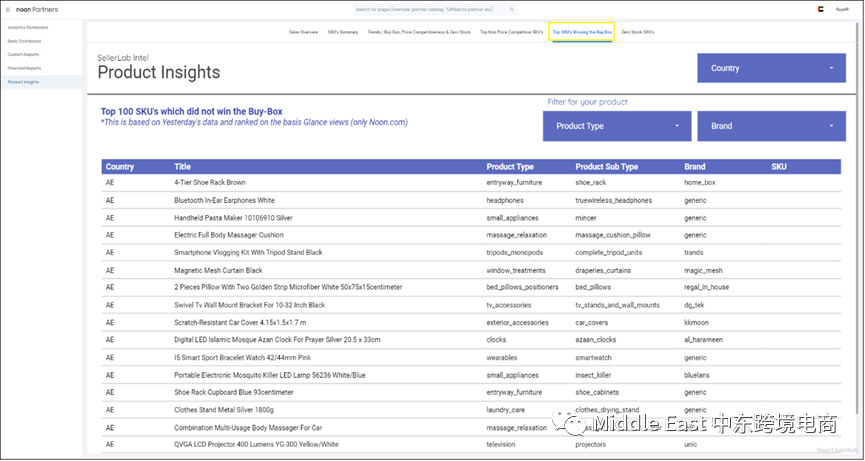Image resolution: width=865 pixels, height=461 pixels.
Task: Click the bluelans brand cell
Action: [697, 375]
